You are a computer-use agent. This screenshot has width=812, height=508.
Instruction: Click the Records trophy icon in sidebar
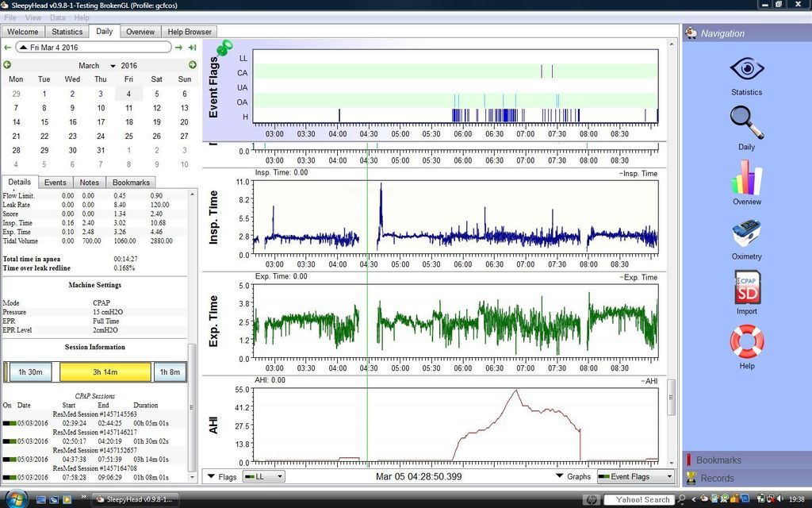[691, 478]
